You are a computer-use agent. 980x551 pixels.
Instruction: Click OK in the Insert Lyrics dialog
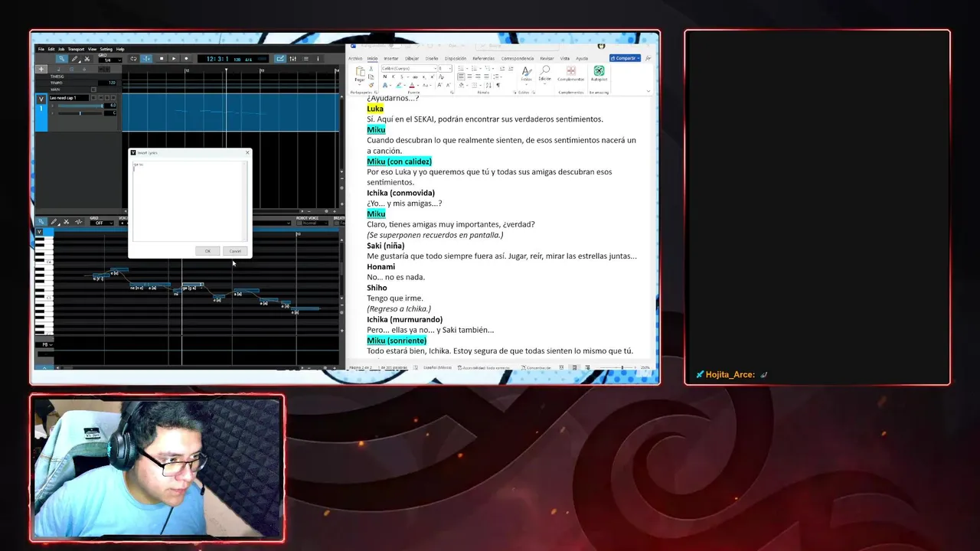click(x=207, y=251)
